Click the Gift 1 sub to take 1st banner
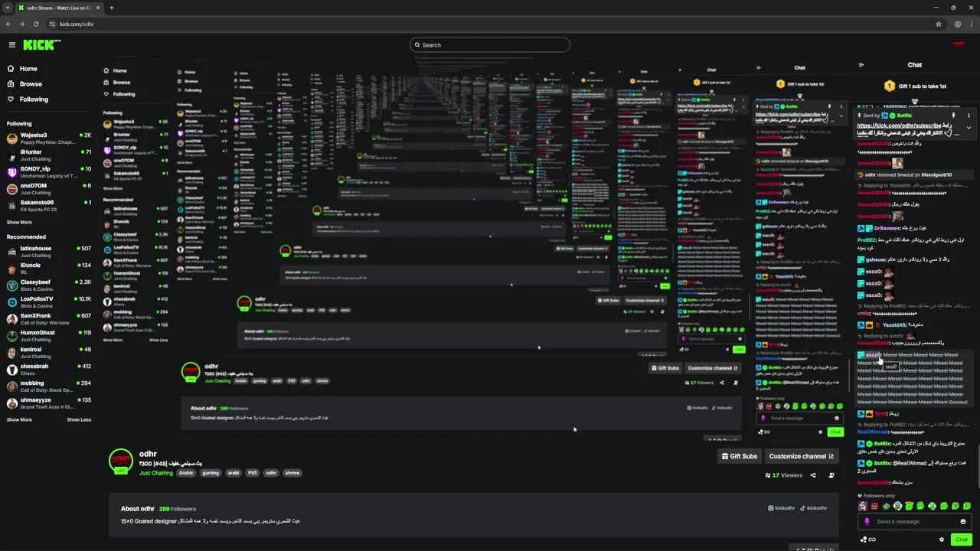Viewport: 980px width, 551px height. click(x=915, y=86)
